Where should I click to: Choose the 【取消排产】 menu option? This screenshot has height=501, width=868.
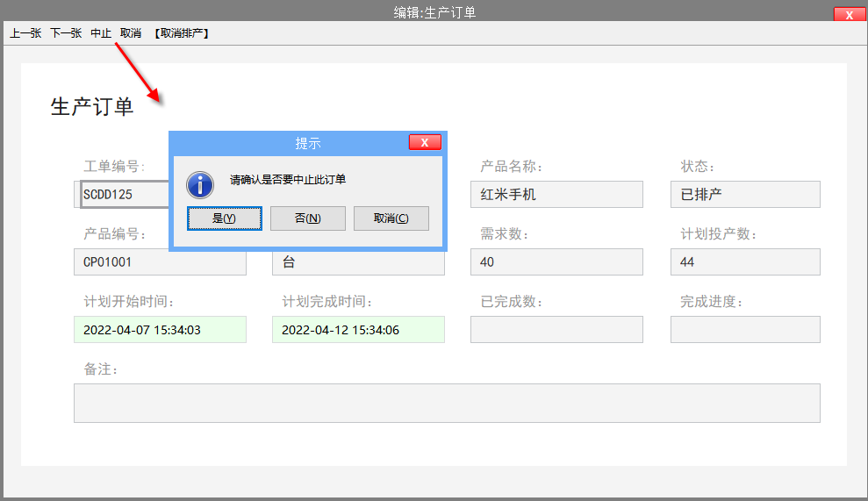click(181, 33)
